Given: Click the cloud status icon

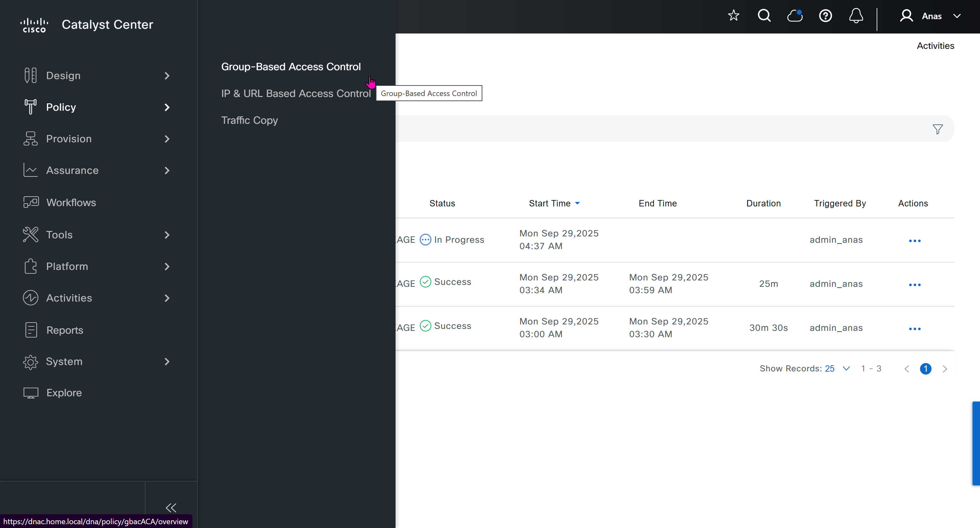Looking at the screenshot, I should 794,16.
